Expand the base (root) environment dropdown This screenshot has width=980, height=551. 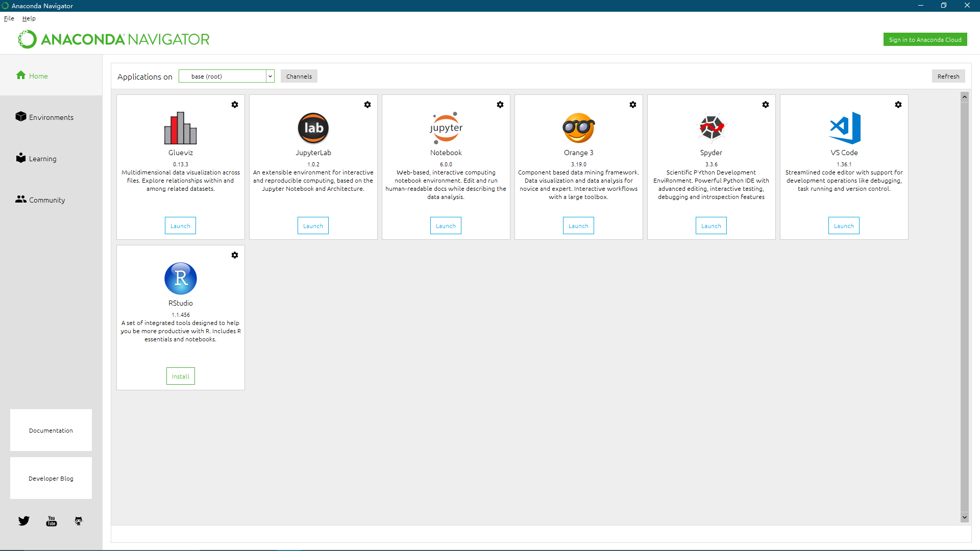click(270, 77)
